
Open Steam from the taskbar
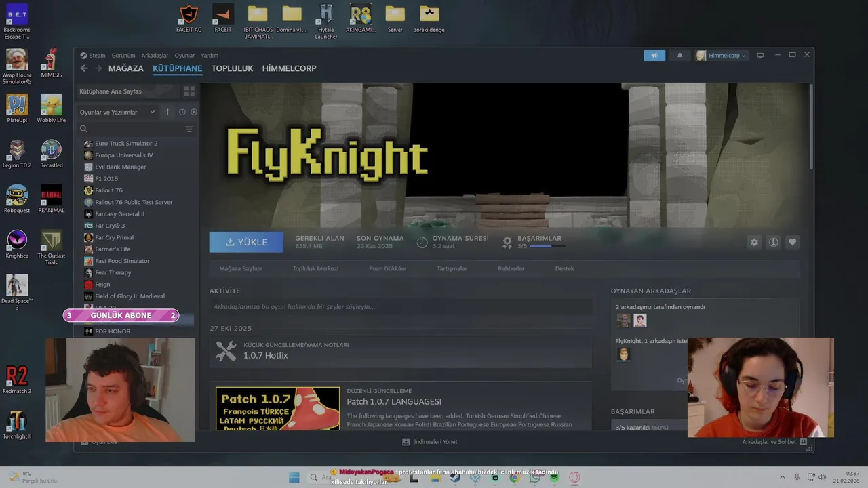click(455, 478)
